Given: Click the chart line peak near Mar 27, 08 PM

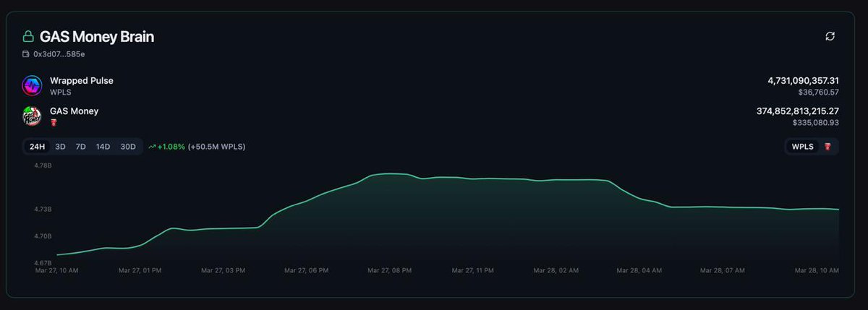Looking at the screenshot, I should [x=390, y=173].
